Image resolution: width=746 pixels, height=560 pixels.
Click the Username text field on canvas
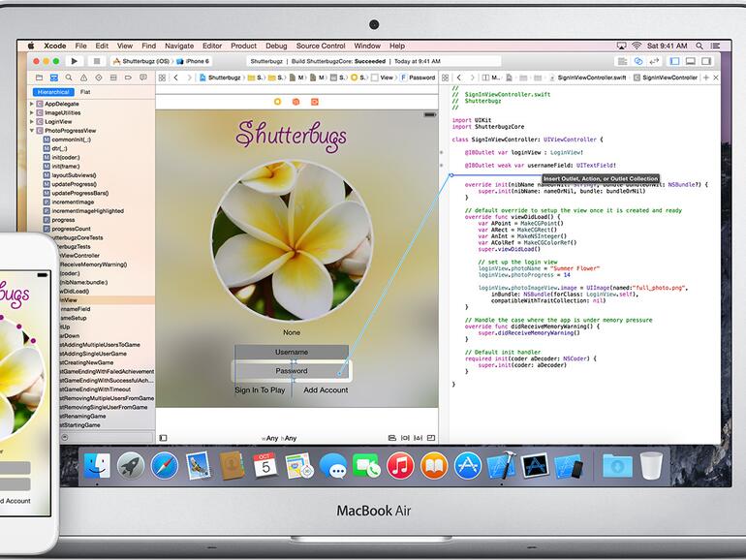point(291,352)
